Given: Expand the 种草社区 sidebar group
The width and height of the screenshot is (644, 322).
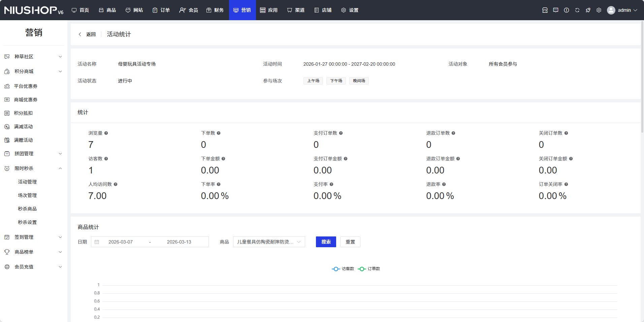Looking at the screenshot, I should coord(33,57).
